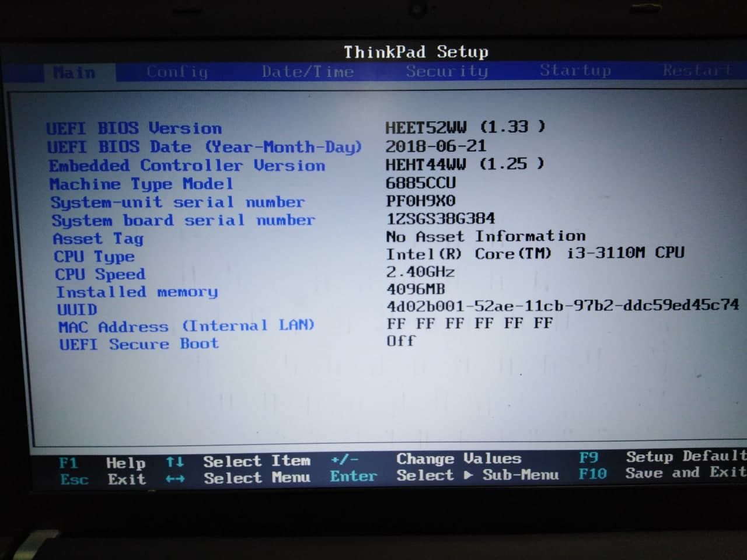Select UEFI Secure Boot label
This screenshot has width=747, height=560.
click(x=139, y=344)
